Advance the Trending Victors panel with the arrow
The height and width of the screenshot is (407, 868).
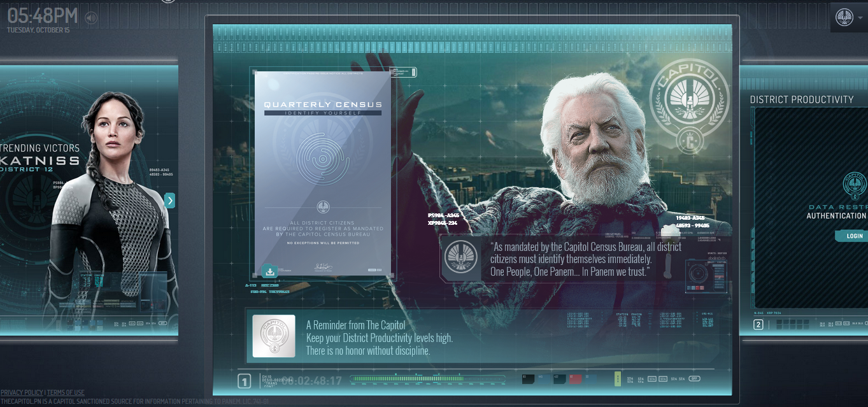pos(169,201)
